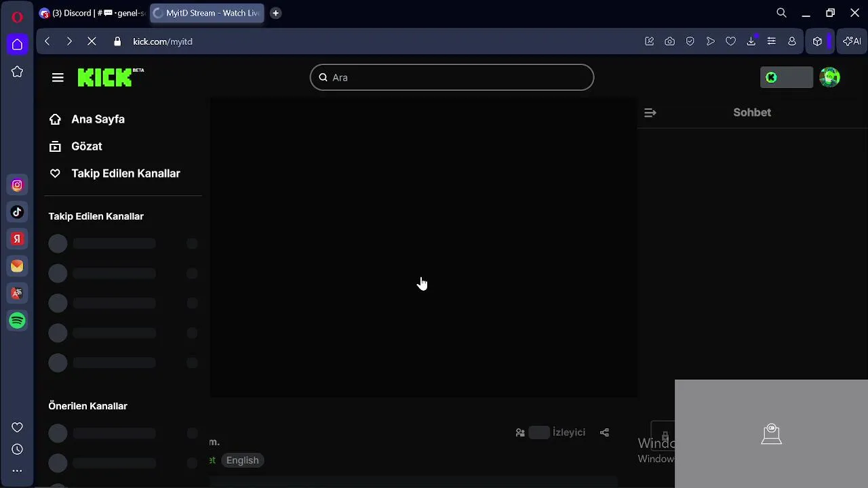Share the stream with share icon
Viewport: 868px width, 488px height.
point(604,432)
